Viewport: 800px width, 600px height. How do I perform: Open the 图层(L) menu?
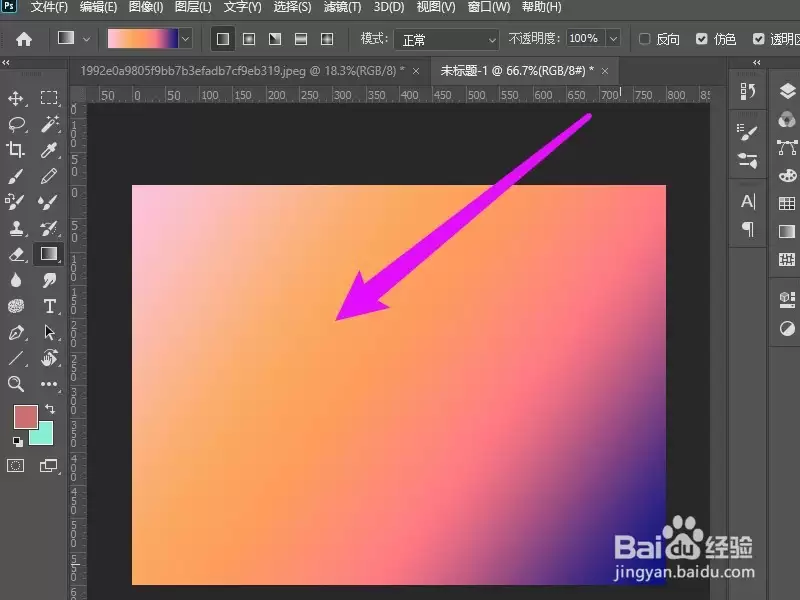click(x=193, y=7)
